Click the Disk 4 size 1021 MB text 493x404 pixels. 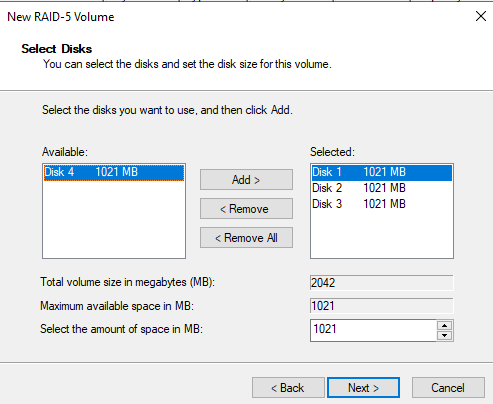point(117,172)
